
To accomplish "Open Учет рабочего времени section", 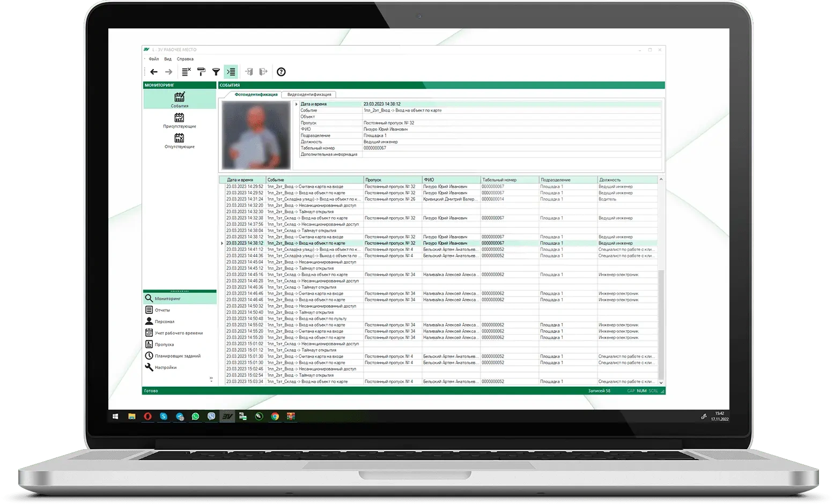I will click(179, 333).
